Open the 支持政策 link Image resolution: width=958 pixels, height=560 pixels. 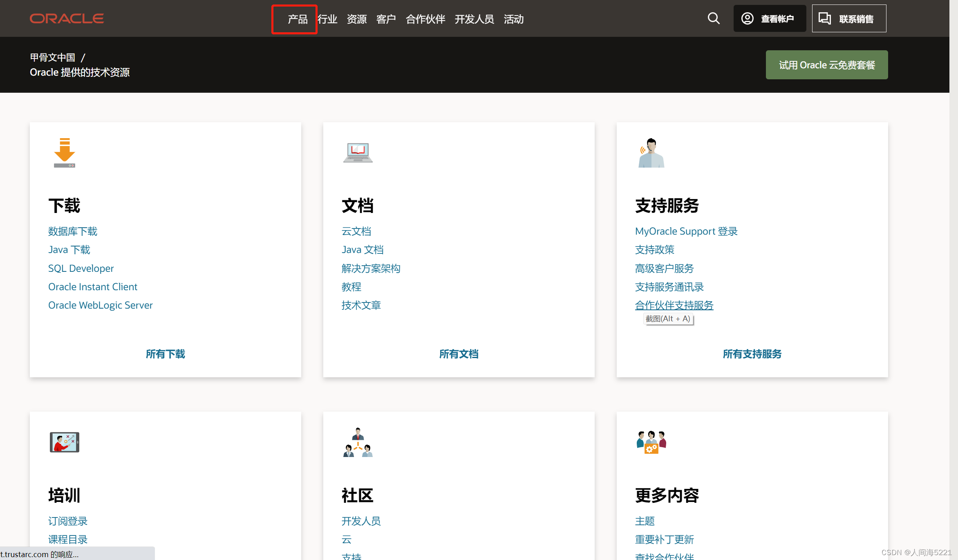point(655,250)
